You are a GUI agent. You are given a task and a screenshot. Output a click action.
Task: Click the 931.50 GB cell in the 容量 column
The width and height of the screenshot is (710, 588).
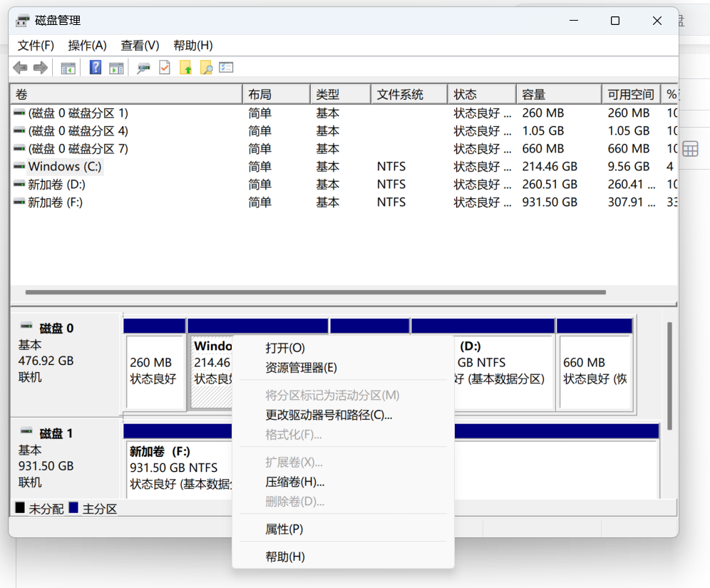tap(550, 202)
